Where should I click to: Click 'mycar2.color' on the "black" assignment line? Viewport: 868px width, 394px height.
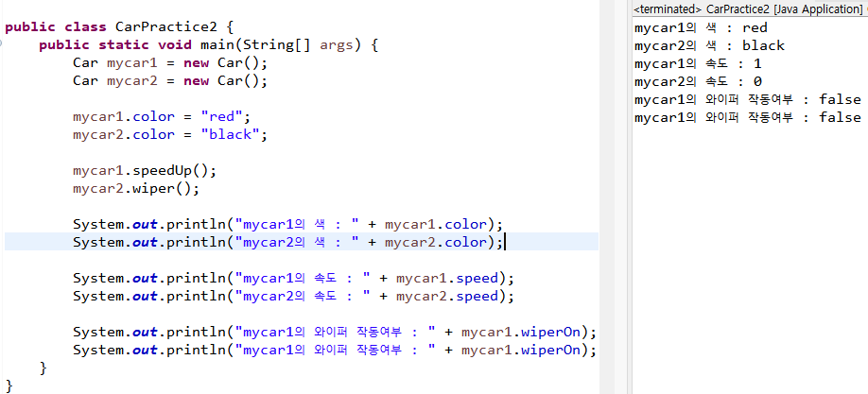click(124, 134)
